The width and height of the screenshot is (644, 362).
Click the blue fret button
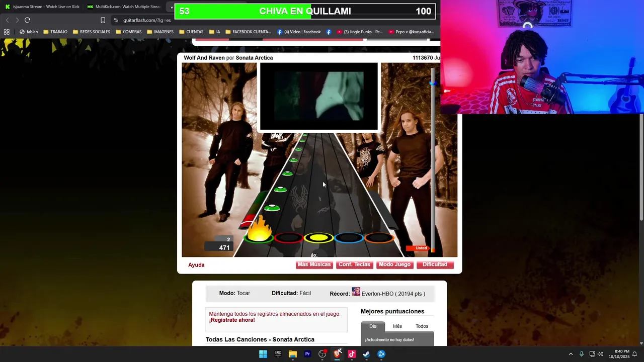[349, 238]
